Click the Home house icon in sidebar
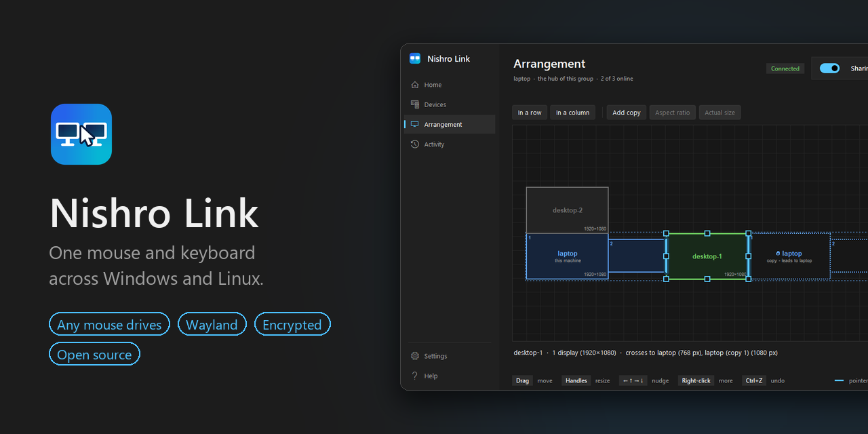 pyautogui.click(x=415, y=85)
